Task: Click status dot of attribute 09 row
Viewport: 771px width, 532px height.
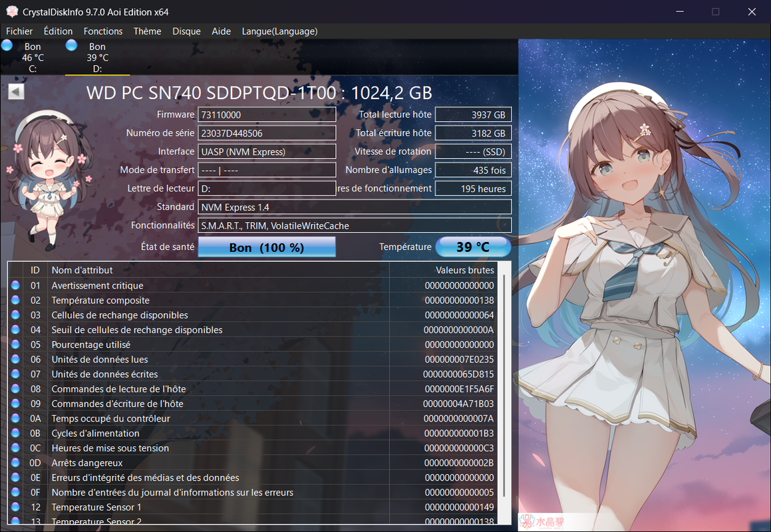Action: tap(15, 403)
